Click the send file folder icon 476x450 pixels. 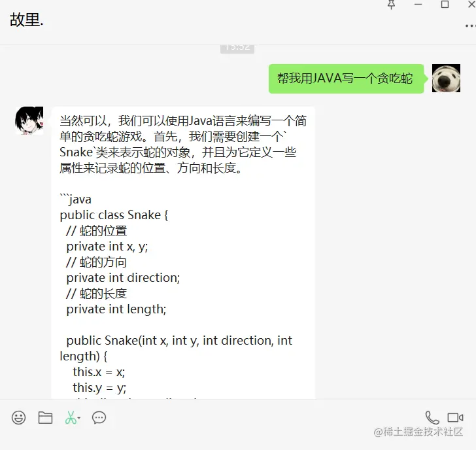[x=45, y=417]
